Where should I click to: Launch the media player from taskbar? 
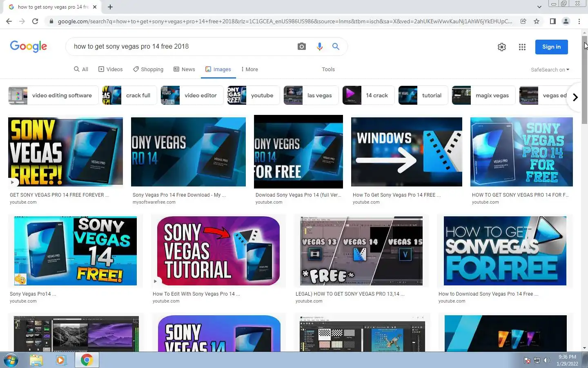(x=61, y=360)
